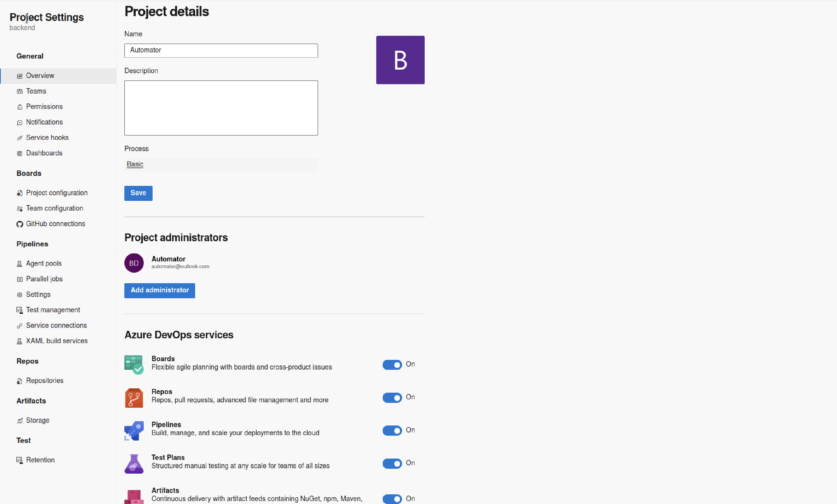Open Service connections page

tap(58, 326)
